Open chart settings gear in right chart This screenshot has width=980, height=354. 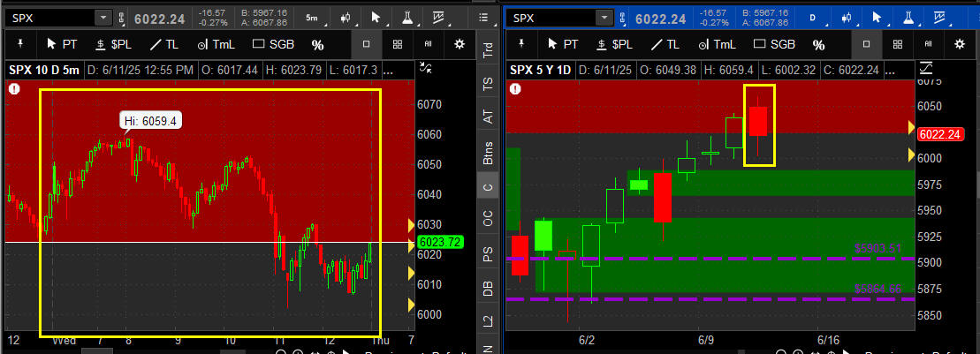point(960,44)
